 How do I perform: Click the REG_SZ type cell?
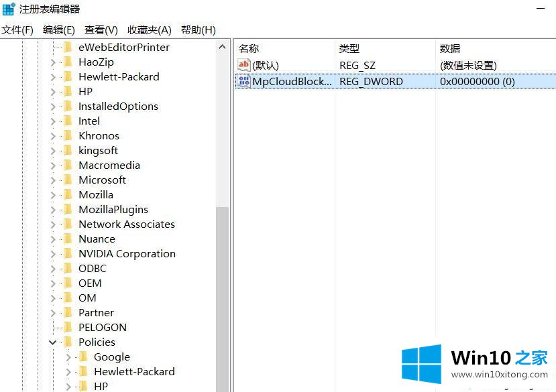point(357,65)
